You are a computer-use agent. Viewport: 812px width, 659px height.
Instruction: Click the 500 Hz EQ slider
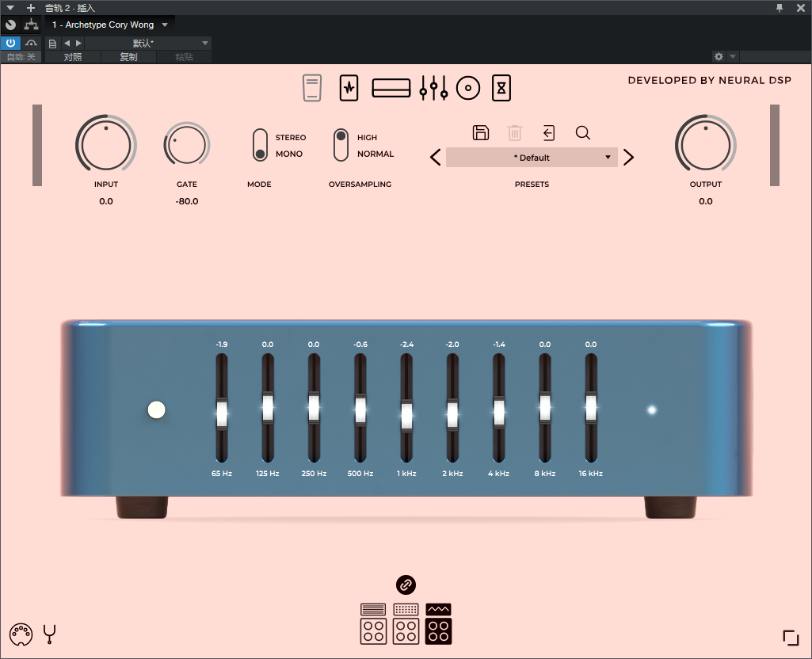pyautogui.click(x=360, y=408)
